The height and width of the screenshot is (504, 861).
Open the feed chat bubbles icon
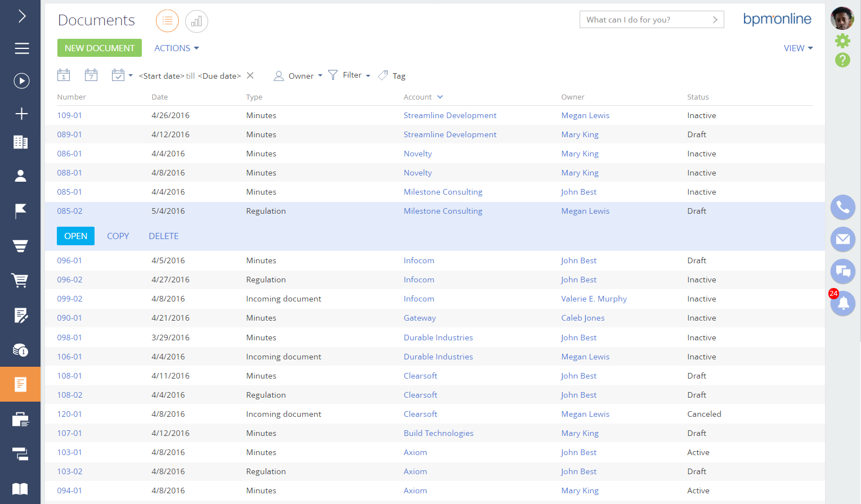(842, 272)
